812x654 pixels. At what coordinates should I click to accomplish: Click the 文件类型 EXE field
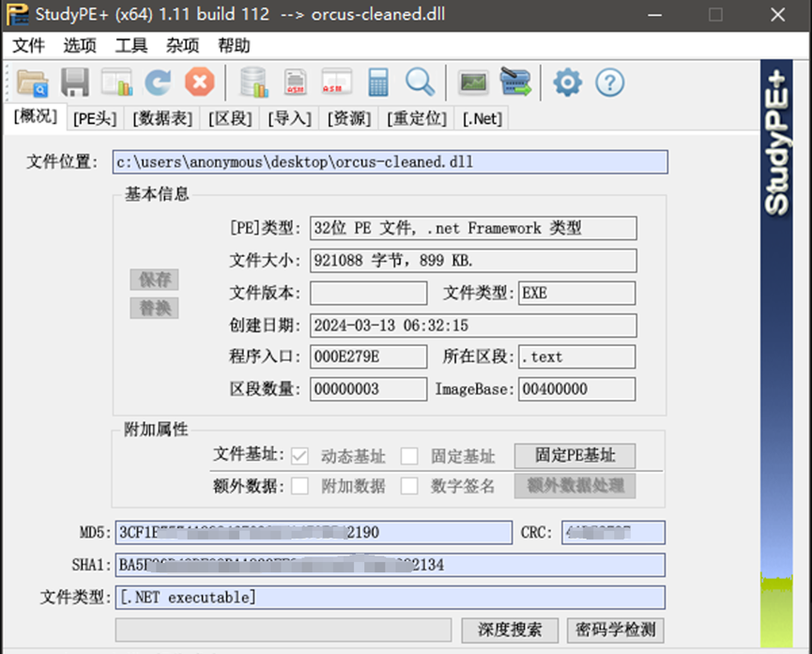tap(577, 293)
